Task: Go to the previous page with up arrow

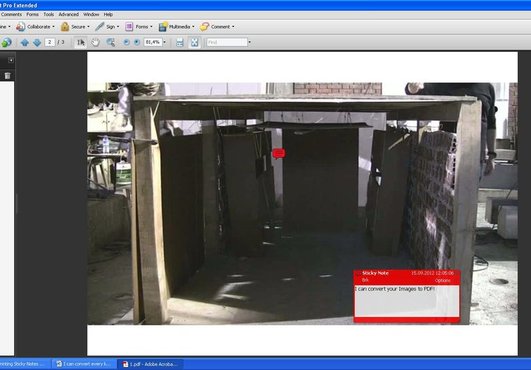Action: pos(24,42)
